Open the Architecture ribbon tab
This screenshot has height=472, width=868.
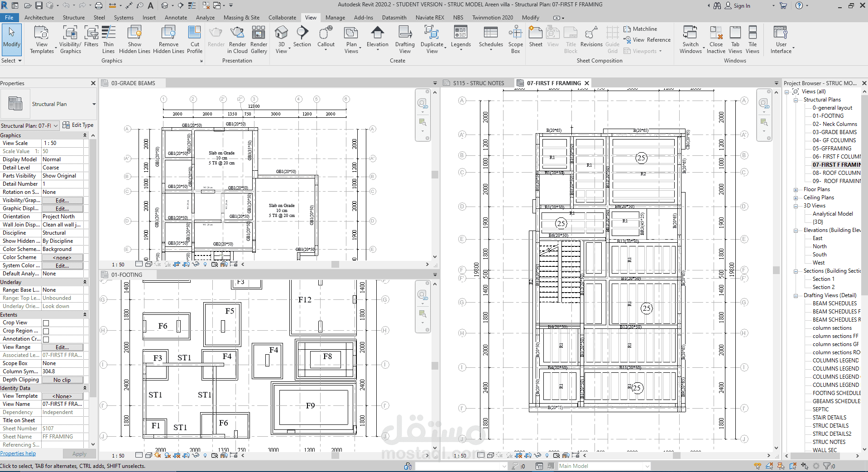pyautogui.click(x=39, y=18)
